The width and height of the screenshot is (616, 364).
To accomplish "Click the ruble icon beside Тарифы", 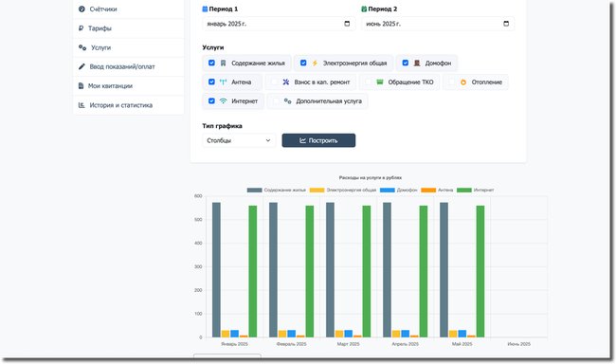I will click(x=81, y=28).
